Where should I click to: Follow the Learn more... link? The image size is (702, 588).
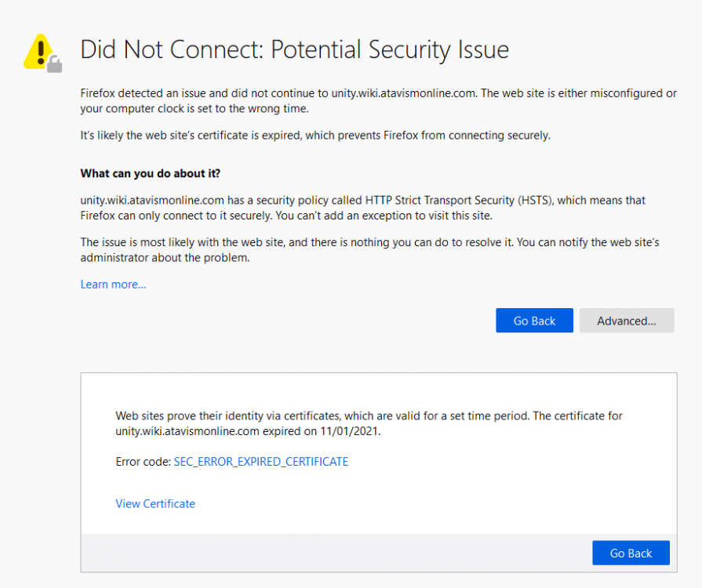tap(113, 285)
